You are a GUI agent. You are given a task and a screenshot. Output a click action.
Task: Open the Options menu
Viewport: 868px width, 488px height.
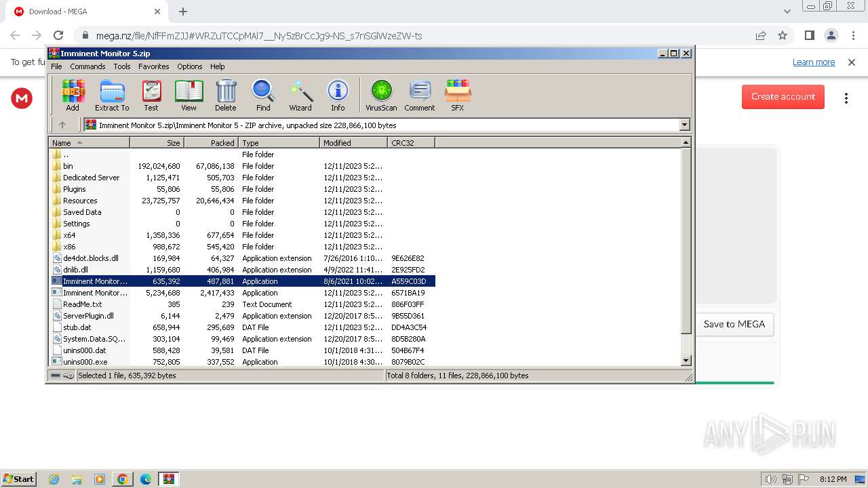click(190, 66)
